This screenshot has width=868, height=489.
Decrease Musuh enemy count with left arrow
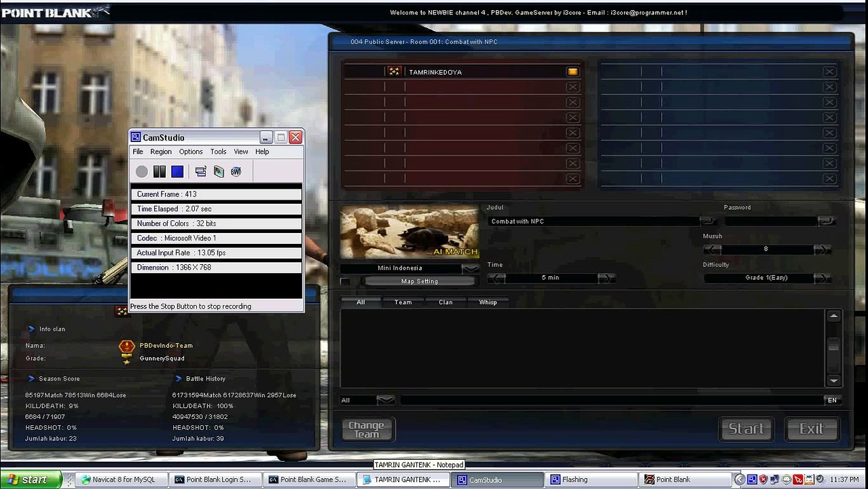[x=712, y=249]
